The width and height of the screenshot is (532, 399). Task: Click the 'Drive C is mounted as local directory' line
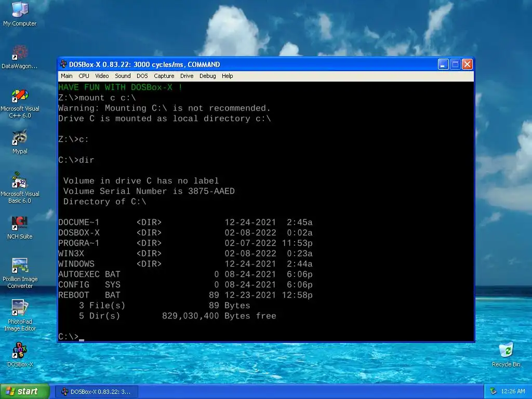[x=165, y=118]
